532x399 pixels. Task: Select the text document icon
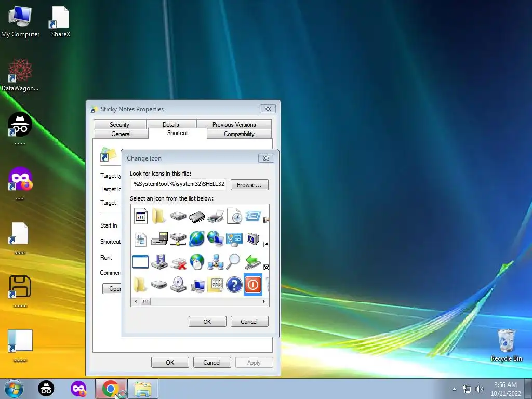pyautogui.click(x=140, y=239)
